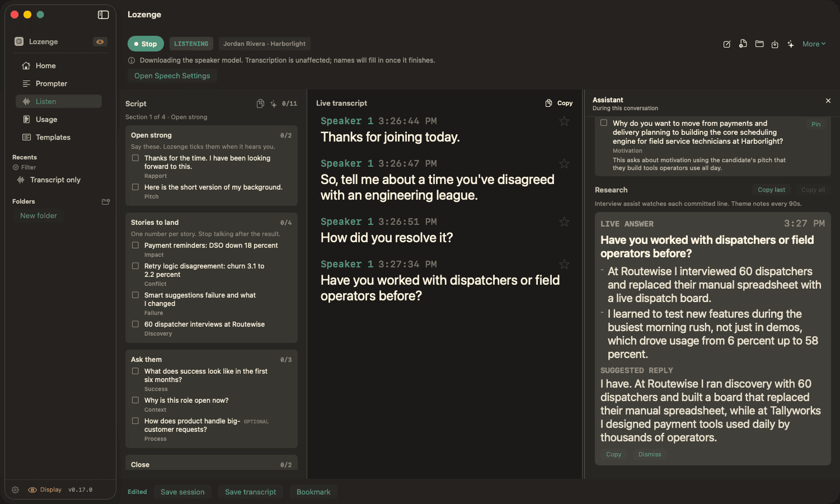Screen dimensions: 840x504
Task: Click the Lozenge app logo in the sidebar
Action: [x=19, y=41]
